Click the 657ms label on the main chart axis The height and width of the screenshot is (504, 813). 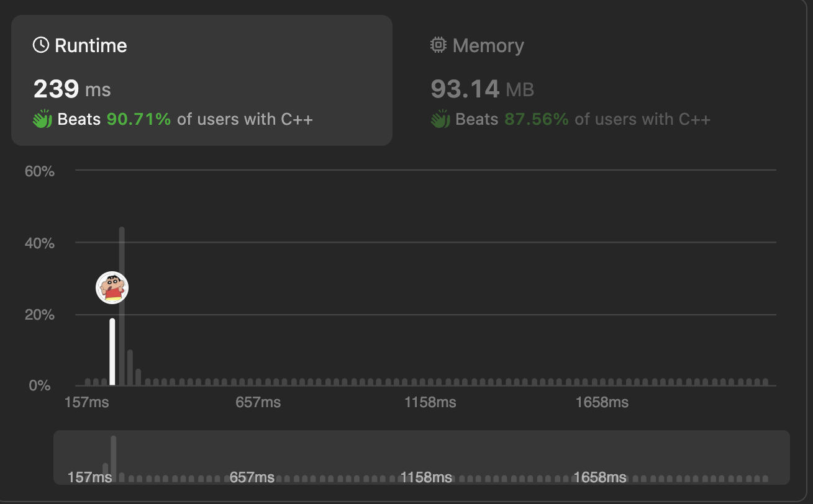tap(258, 402)
